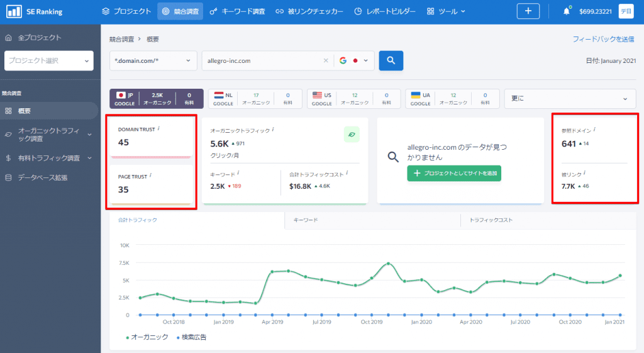Click the 641 参照ドメイン value
The height and width of the screenshot is (353, 644).
click(x=569, y=144)
